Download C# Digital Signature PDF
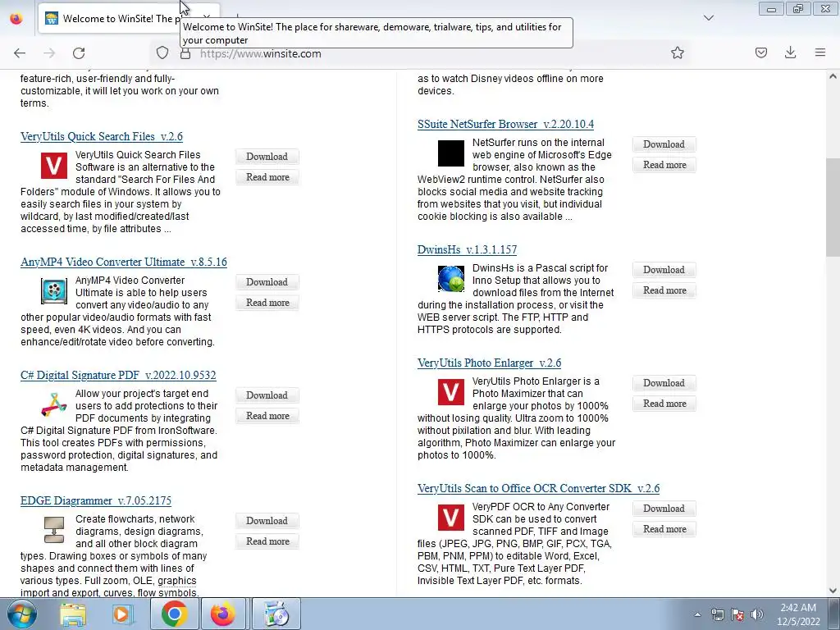 [x=267, y=395]
